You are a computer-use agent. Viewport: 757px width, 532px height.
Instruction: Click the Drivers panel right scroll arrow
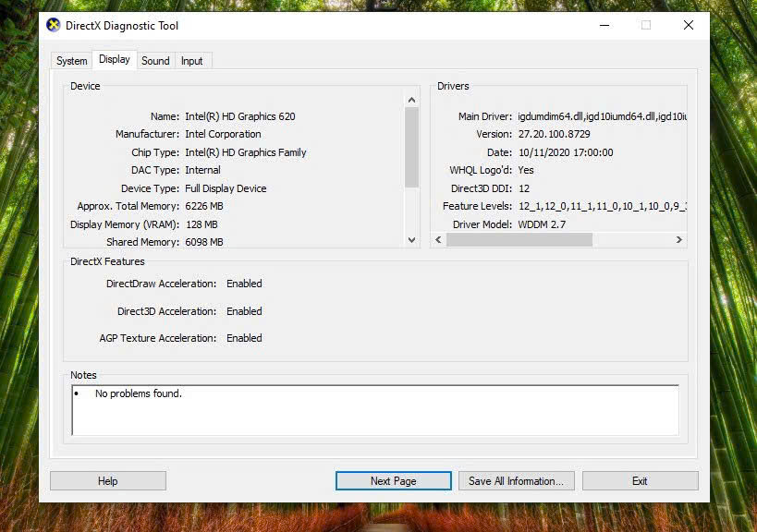click(678, 240)
